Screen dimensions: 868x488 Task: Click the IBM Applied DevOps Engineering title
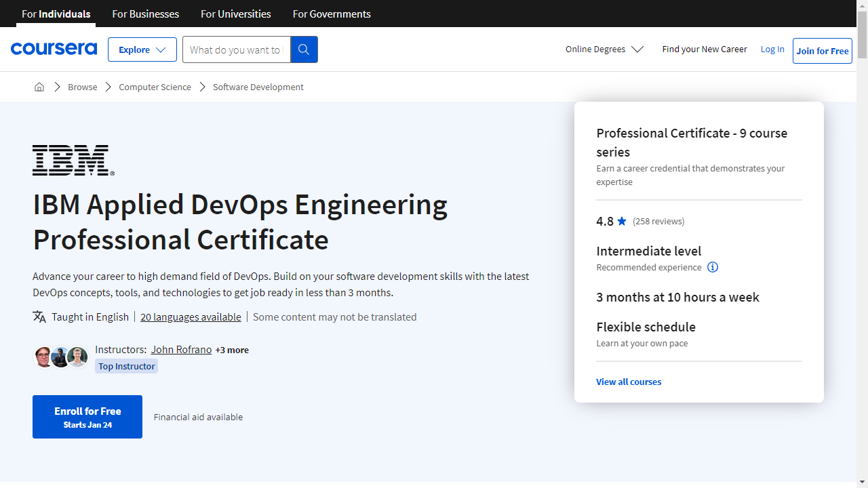[240, 222]
